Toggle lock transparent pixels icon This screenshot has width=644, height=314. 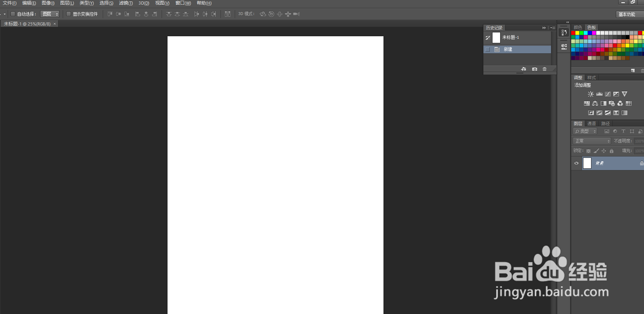(x=588, y=151)
